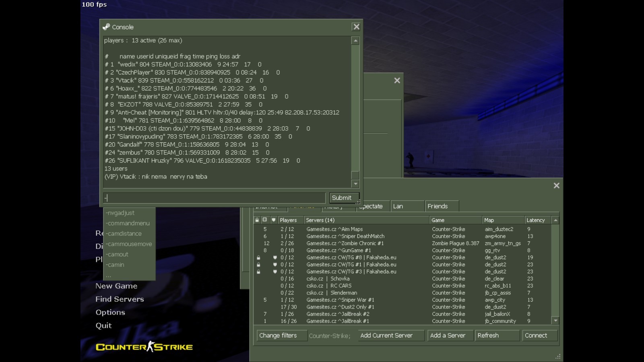The image size is (644, 362).
Task: Select Gamesites.cz ^JailBreak #2 server
Action: [x=402, y=314]
